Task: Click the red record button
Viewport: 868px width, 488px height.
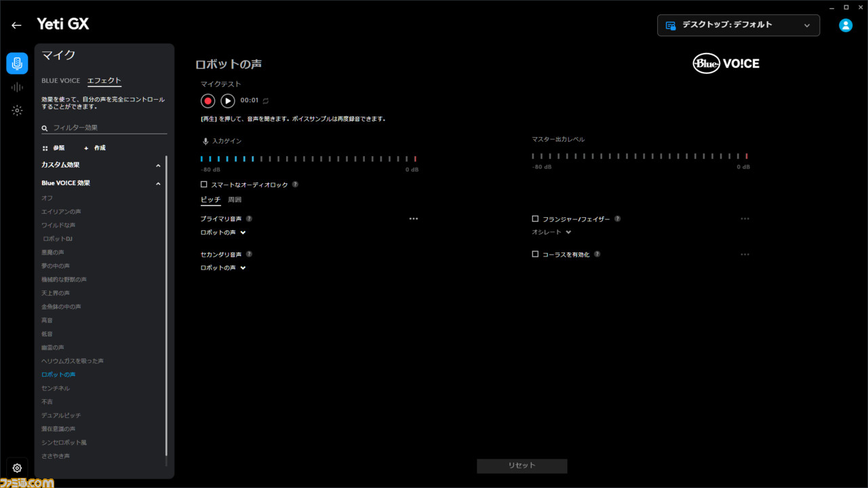Action: [208, 100]
